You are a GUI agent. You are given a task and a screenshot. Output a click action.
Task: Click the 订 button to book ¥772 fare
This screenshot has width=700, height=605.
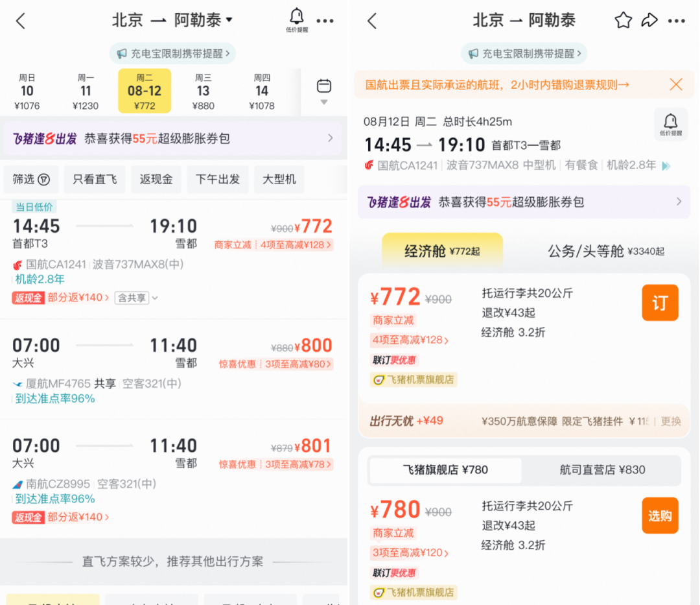click(660, 303)
